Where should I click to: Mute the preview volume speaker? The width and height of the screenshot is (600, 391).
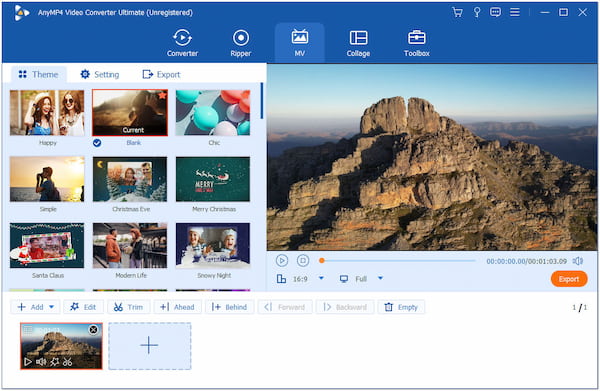pyautogui.click(x=578, y=261)
